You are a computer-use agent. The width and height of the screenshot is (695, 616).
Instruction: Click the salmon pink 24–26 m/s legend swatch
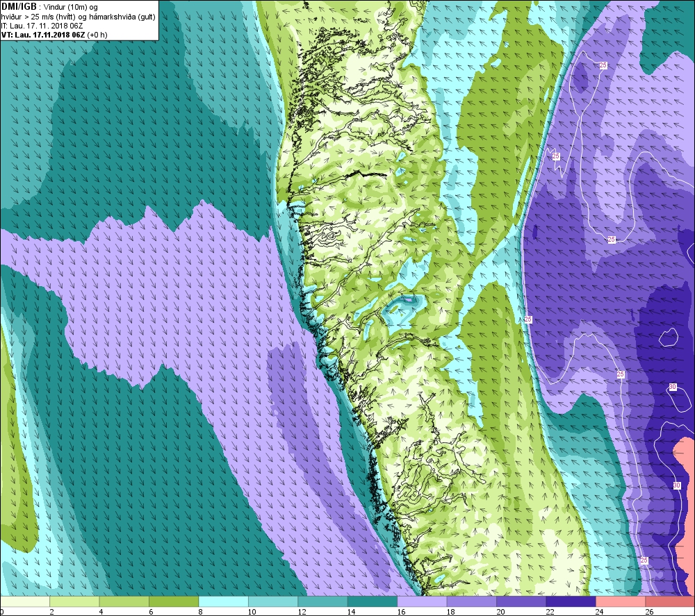(621, 601)
